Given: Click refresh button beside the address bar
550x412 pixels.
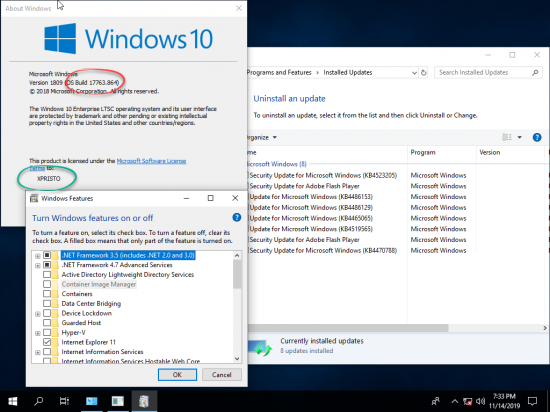Looking at the screenshot, I should click(x=423, y=73).
